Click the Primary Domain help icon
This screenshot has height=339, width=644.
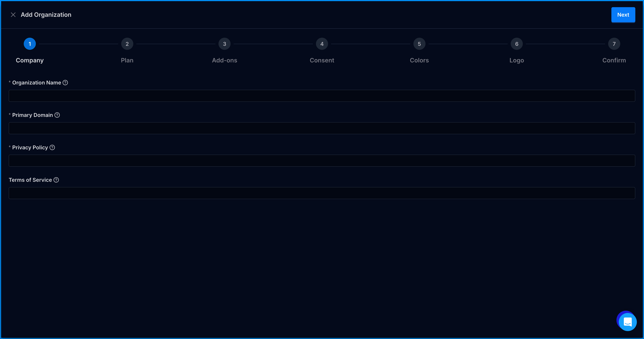(x=57, y=115)
